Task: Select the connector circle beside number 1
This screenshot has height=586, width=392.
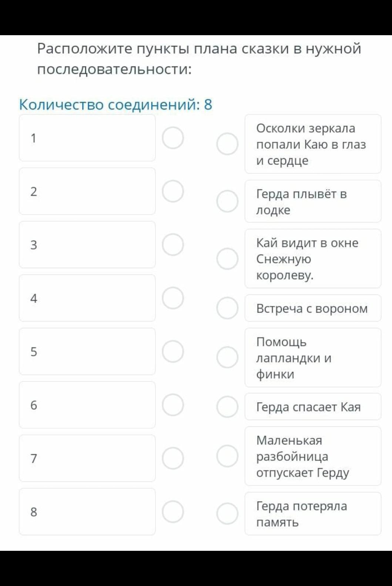Action: click(x=173, y=138)
